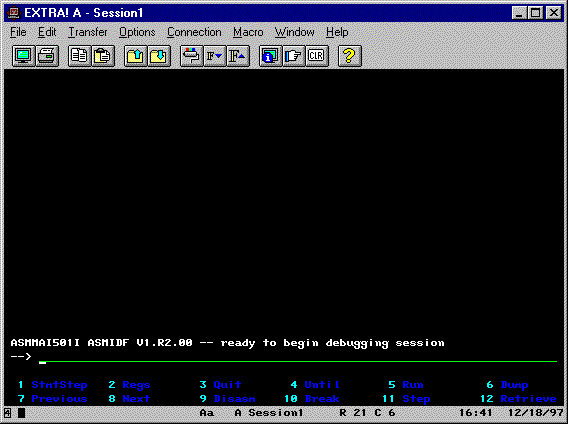The width and height of the screenshot is (568, 424).
Task: Click the session info monitor icon
Action: [271, 56]
